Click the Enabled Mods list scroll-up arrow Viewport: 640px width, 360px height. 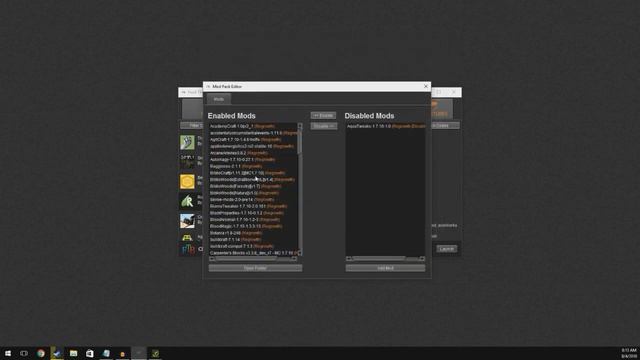point(300,126)
